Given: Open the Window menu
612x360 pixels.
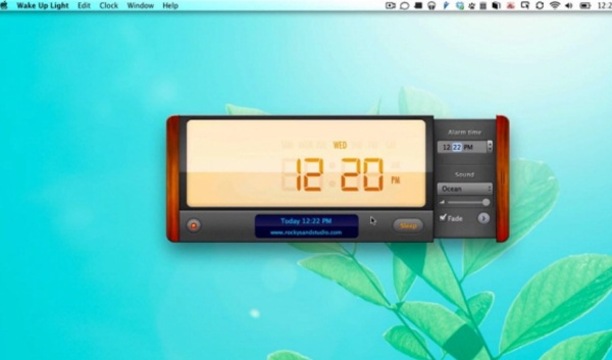Looking at the screenshot, I should point(140,5).
